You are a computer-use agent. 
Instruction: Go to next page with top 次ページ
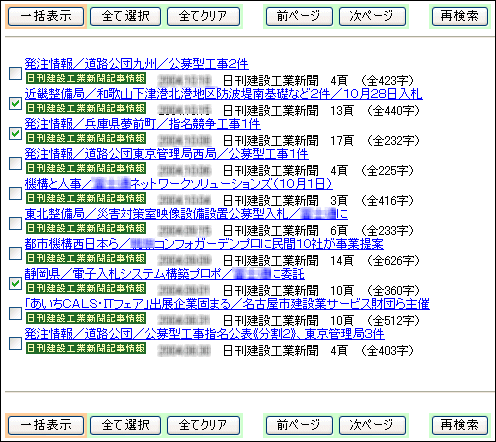pyautogui.click(x=372, y=16)
